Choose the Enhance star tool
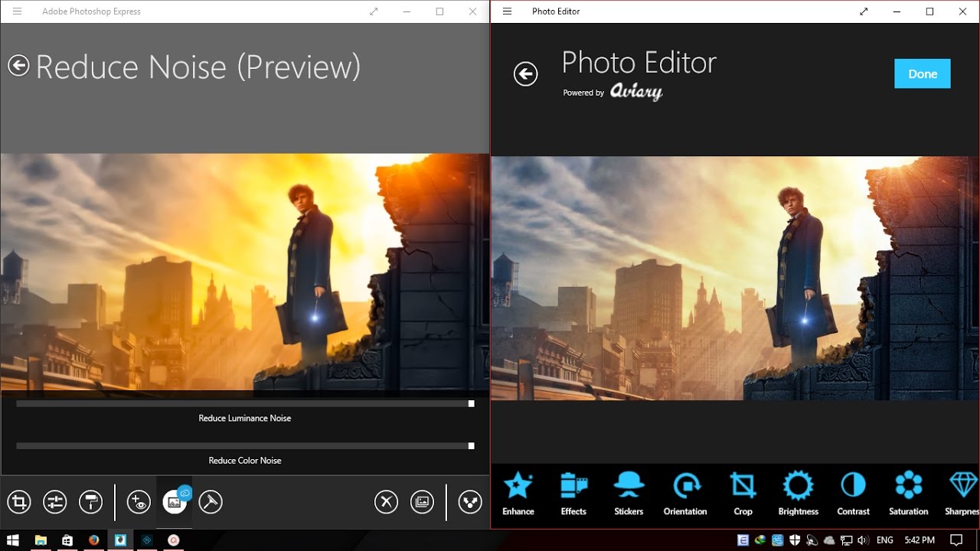This screenshot has width=980, height=551. (518, 494)
